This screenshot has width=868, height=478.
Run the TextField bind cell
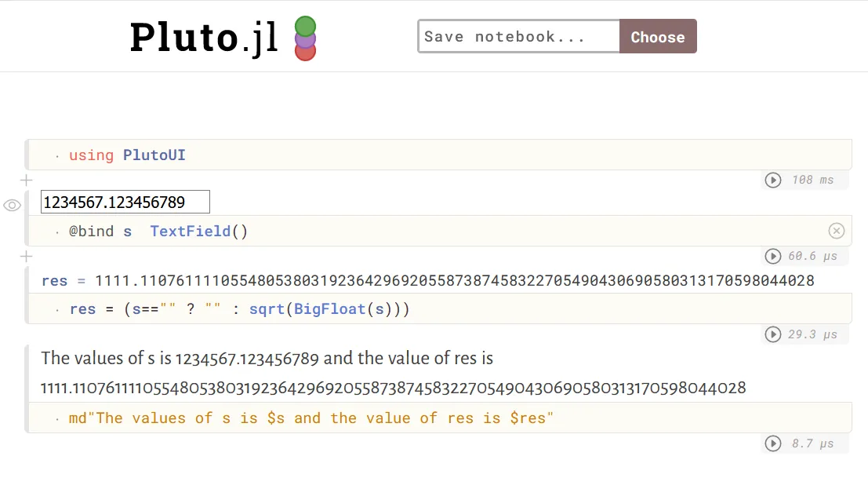[x=773, y=257]
